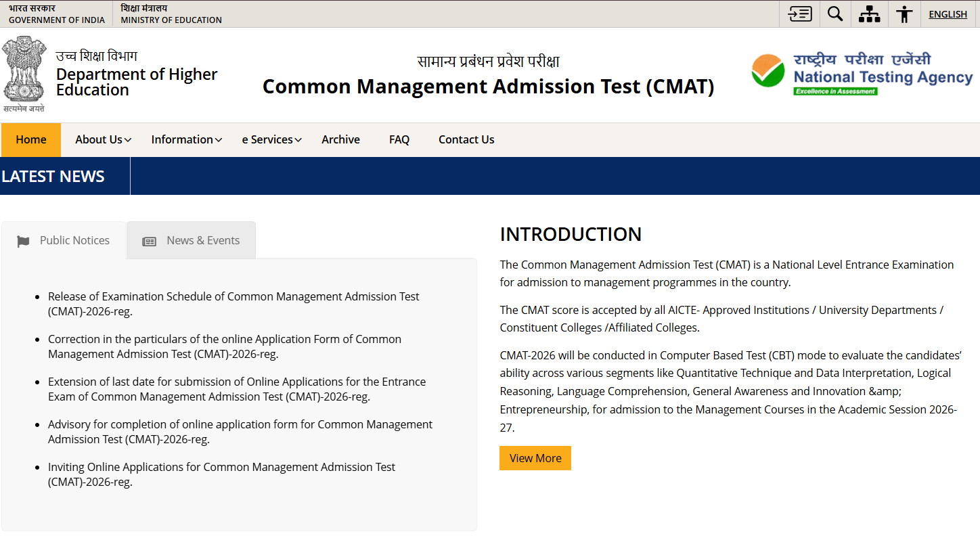The image size is (980, 542).
Task: Open the accessibility options icon
Action: 904,14
